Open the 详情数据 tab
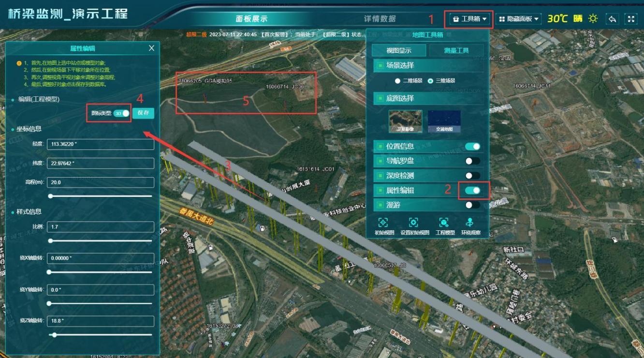This screenshot has width=644, height=358. (x=380, y=19)
